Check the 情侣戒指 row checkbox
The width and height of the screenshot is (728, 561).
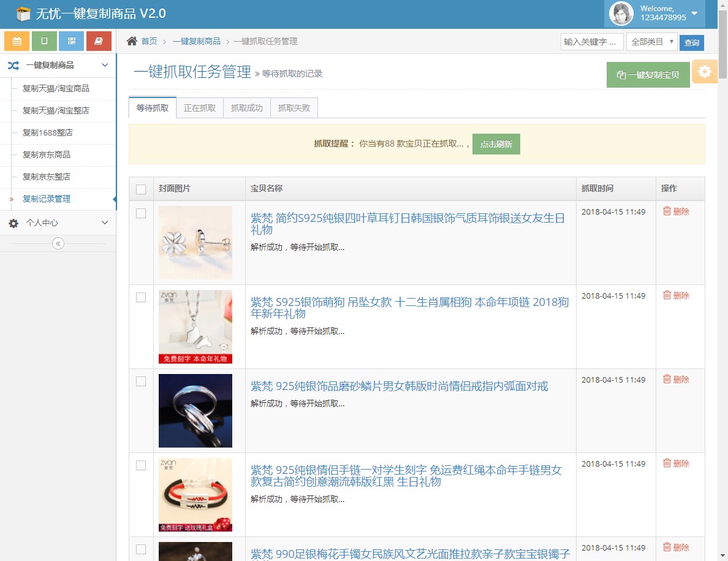point(141,381)
